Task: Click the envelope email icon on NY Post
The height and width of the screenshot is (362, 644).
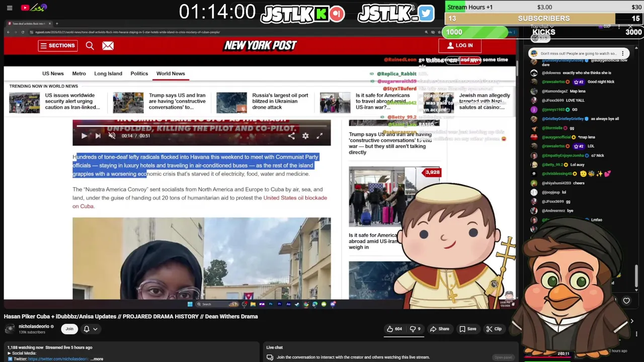Action: coord(108,46)
